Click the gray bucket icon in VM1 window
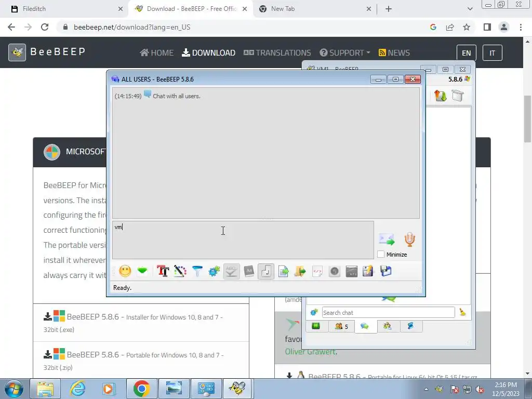 click(457, 96)
